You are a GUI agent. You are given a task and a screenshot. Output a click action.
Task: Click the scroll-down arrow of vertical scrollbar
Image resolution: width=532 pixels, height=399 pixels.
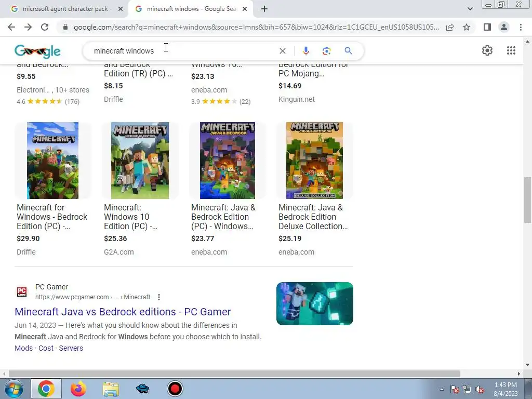pyautogui.click(x=527, y=365)
